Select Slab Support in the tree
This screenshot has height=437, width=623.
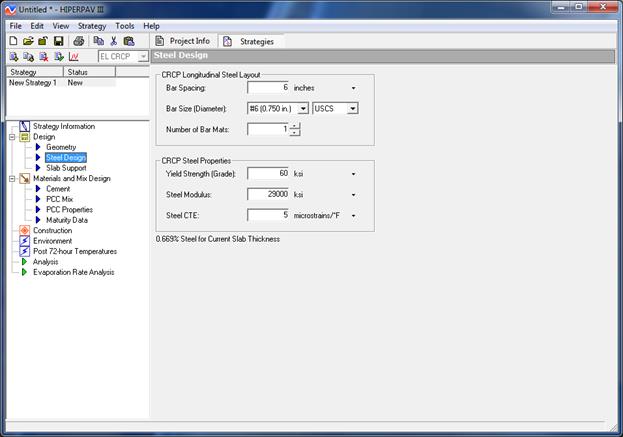[x=66, y=168]
